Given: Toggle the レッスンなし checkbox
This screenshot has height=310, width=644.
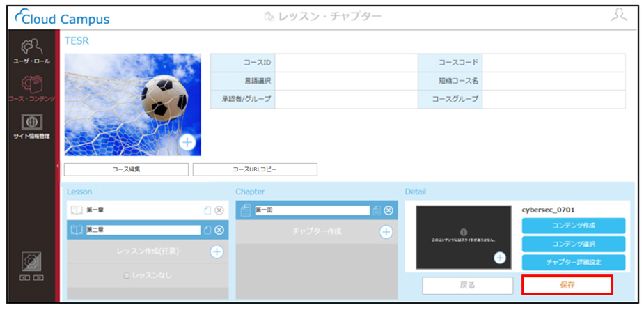Looking at the screenshot, I should [x=127, y=277].
